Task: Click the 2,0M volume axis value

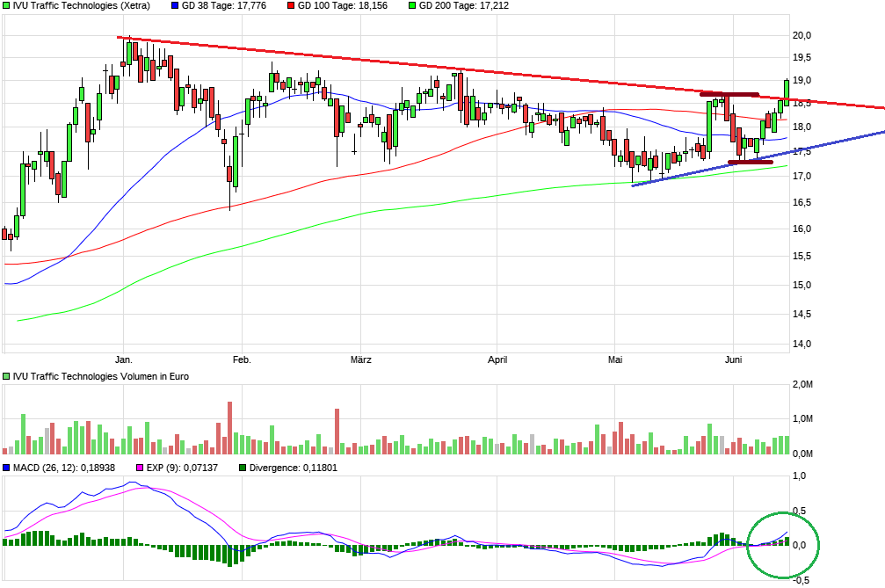Action: (802, 385)
